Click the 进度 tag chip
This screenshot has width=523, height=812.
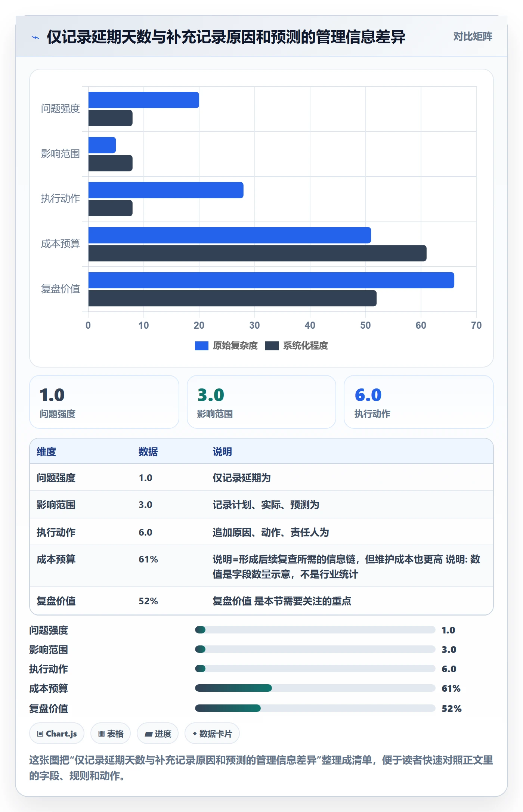(x=158, y=734)
